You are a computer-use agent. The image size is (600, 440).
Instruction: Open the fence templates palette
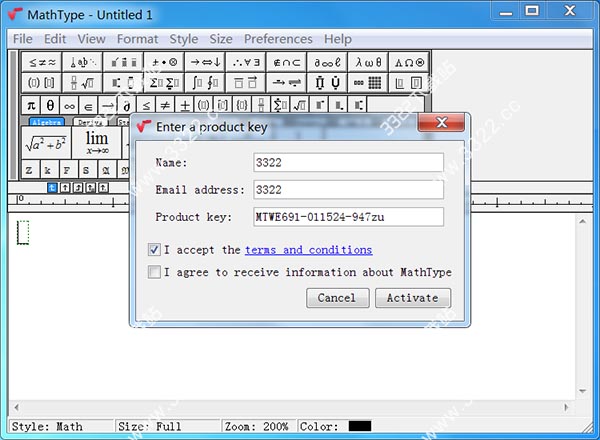tap(42, 83)
